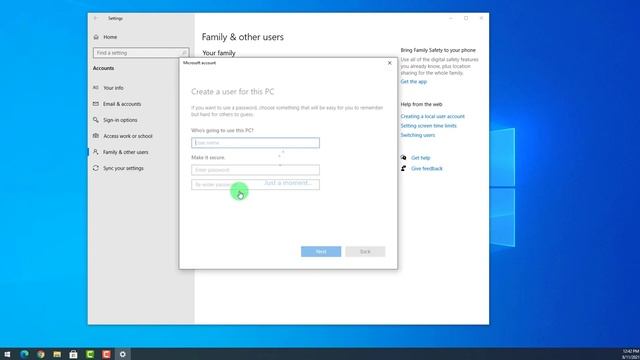Click the User name field
640x360 pixels.
(x=256, y=143)
